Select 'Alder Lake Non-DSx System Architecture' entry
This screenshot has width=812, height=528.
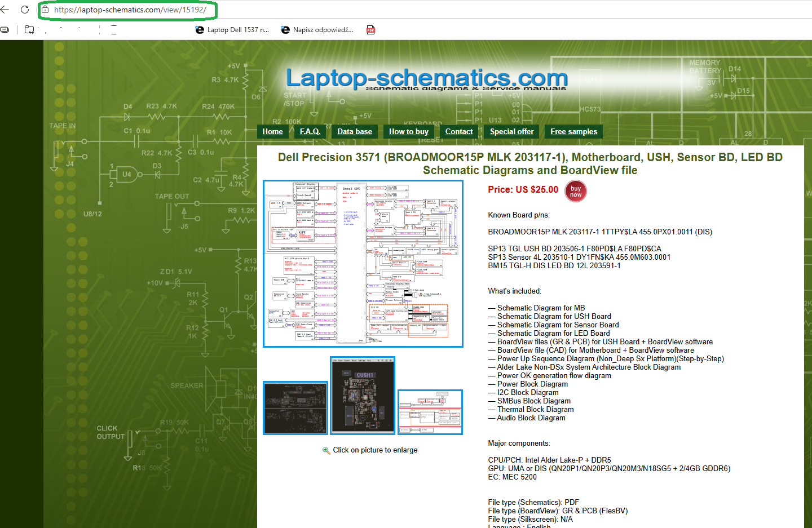pos(584,367)
